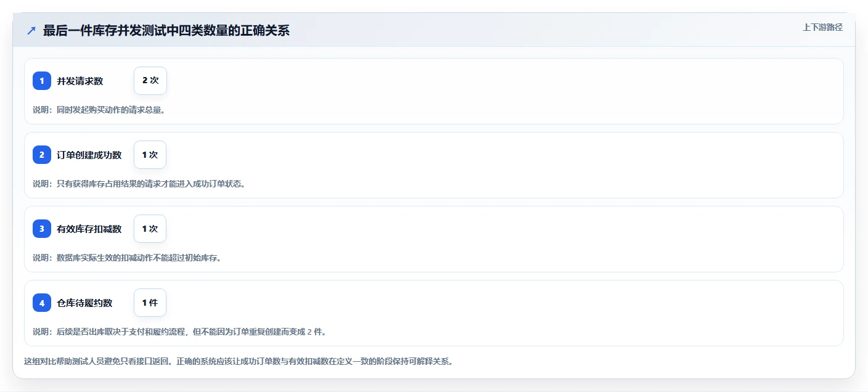The height and width of the screenshot is (392, 868).
Task: Click the 2 次 value chip
Action: click(150, 81)
